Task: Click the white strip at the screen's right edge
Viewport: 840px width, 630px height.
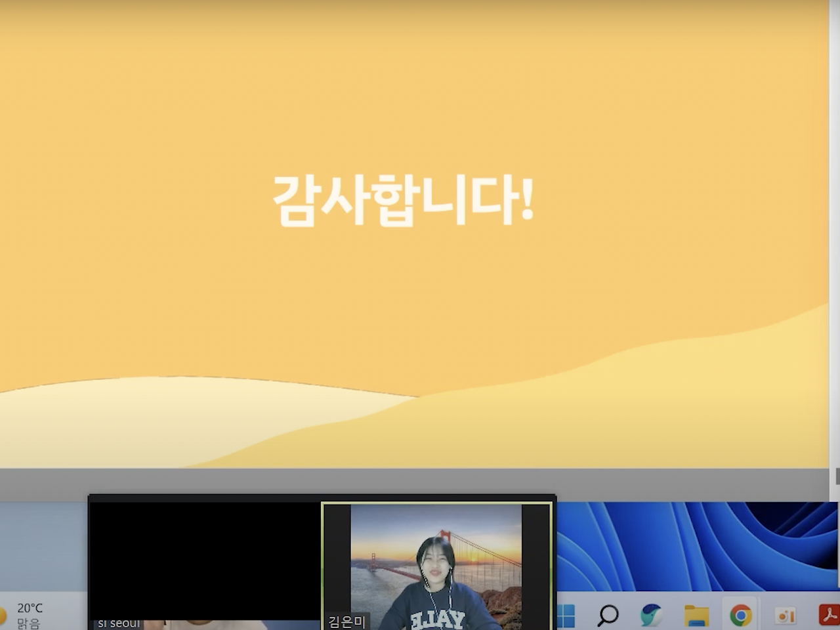Action: tap(833, 262)
